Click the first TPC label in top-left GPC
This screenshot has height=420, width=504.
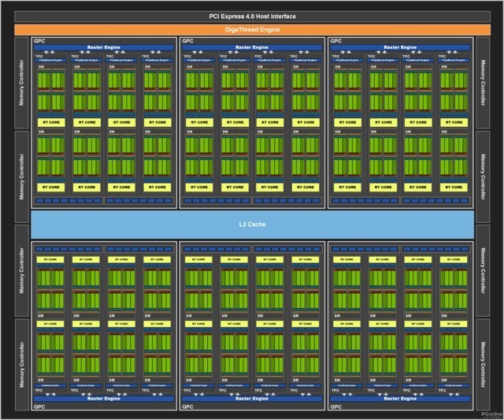coord(39,57)
